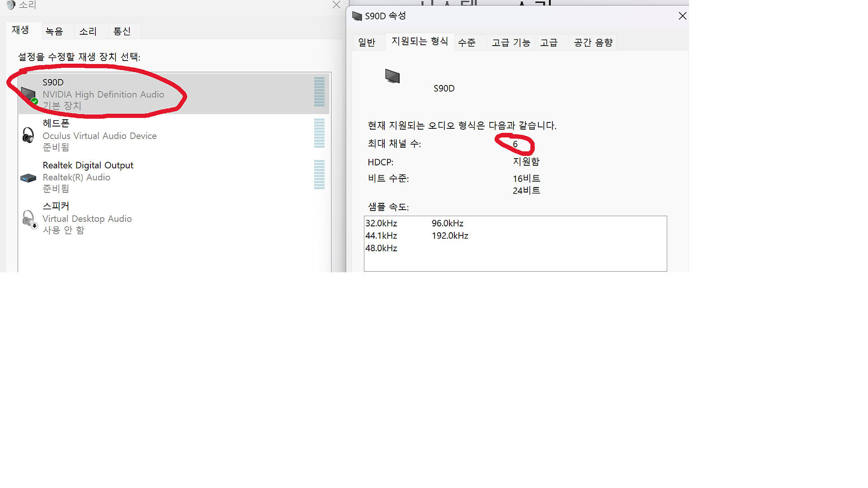Switch to the 공간 음향 tab

(x=593, y=42)
